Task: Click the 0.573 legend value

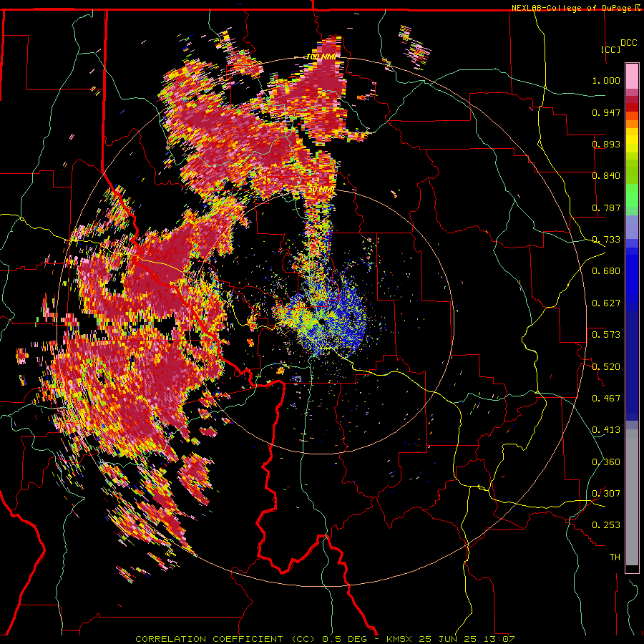Action: pyautogui.click(x=606, y=335)
